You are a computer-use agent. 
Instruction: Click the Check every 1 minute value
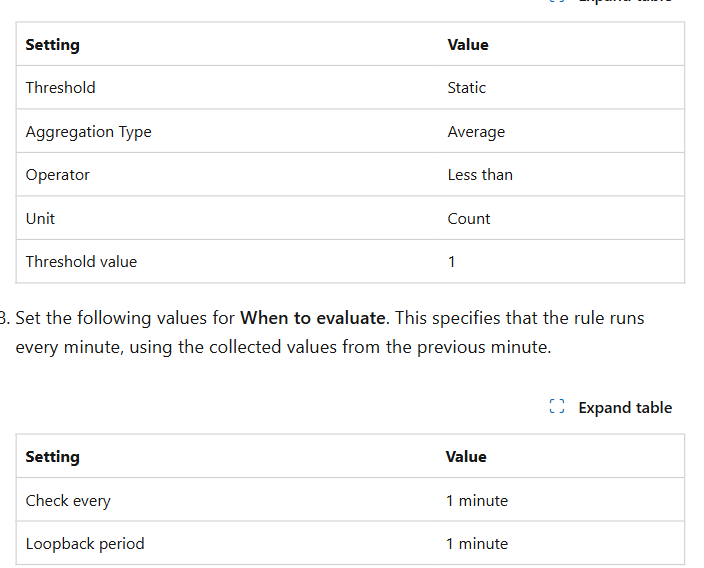[477, 500]
